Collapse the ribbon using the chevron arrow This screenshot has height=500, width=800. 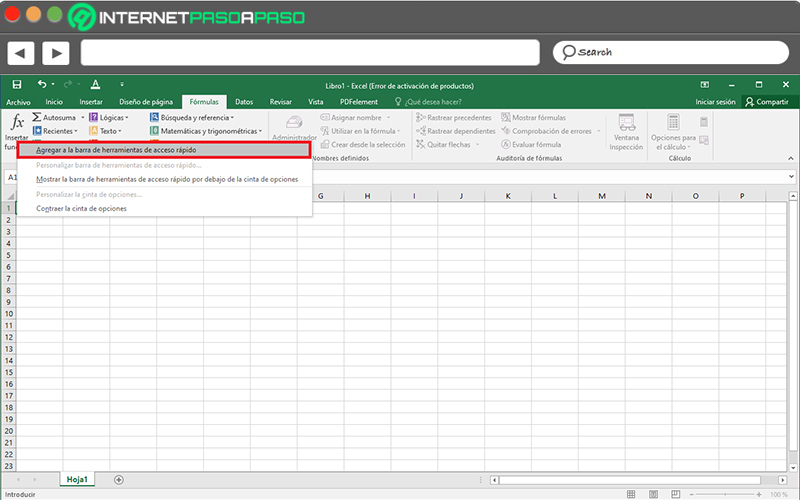pyautogui.click(x=790, y=160)
